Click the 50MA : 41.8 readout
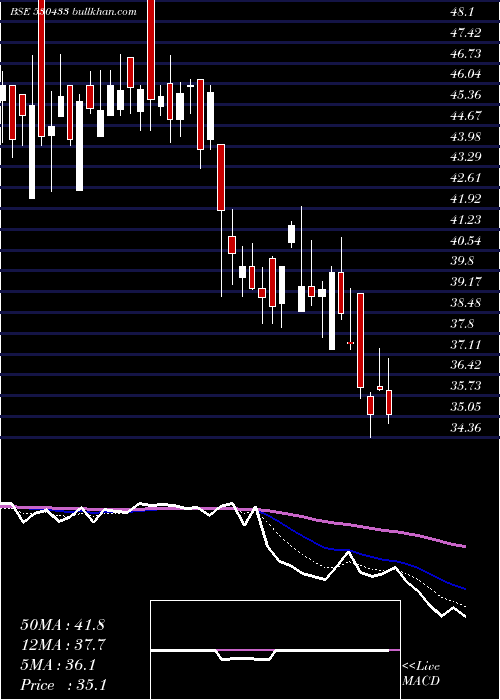The height and width of the screenshot is (700, 500). click(x=62, y=625)
